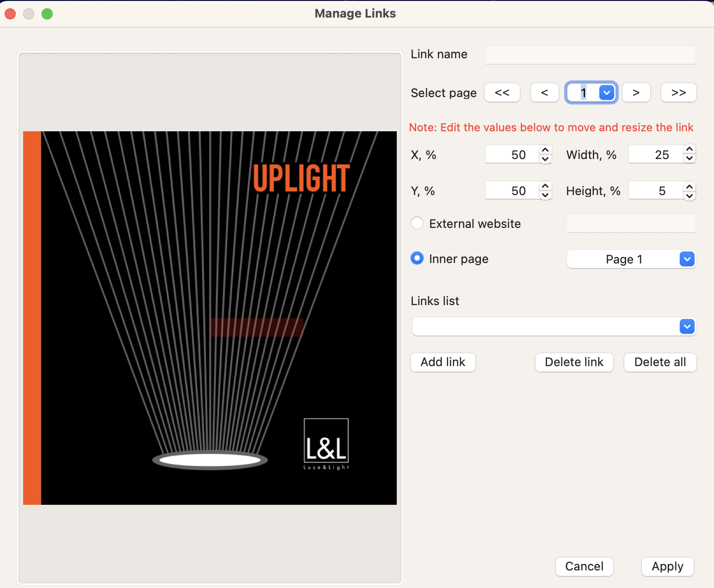Open the Page 1 inner page dropdown
714x588 pixels.
click(x=686, y=259)
